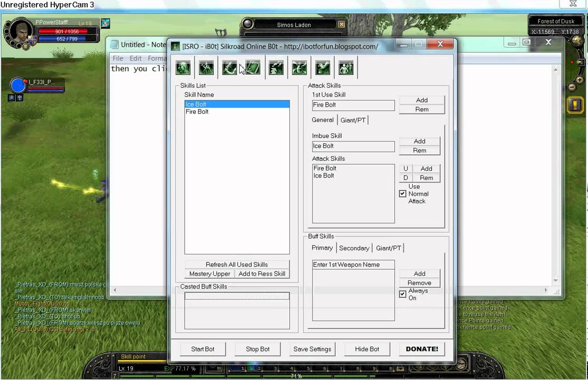Switch to the General attack tab
588x380 pixels.
(x=323, y=120)
